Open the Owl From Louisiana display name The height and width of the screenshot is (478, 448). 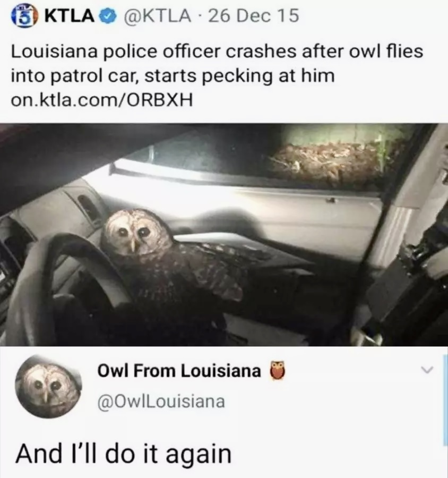coord(179,371)
